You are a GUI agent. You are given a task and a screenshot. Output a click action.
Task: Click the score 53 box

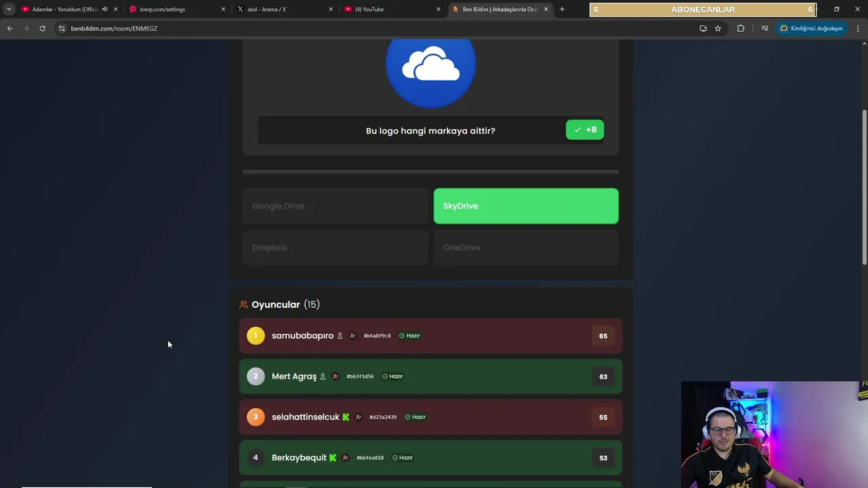tap(603, 458)
